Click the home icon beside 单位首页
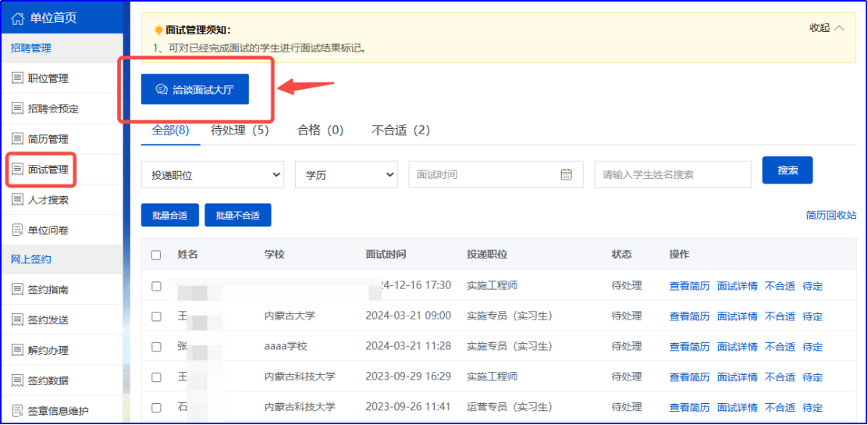868x425 pixels. click(x=18, y=18)
